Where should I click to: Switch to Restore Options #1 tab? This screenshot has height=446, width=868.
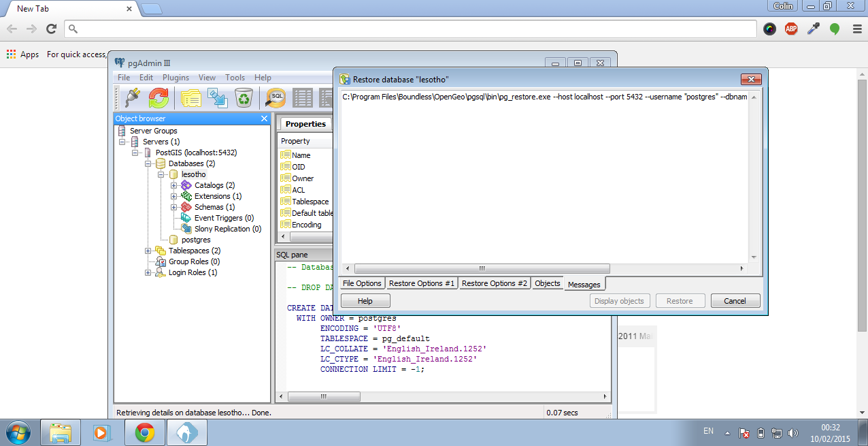point(422,283)
